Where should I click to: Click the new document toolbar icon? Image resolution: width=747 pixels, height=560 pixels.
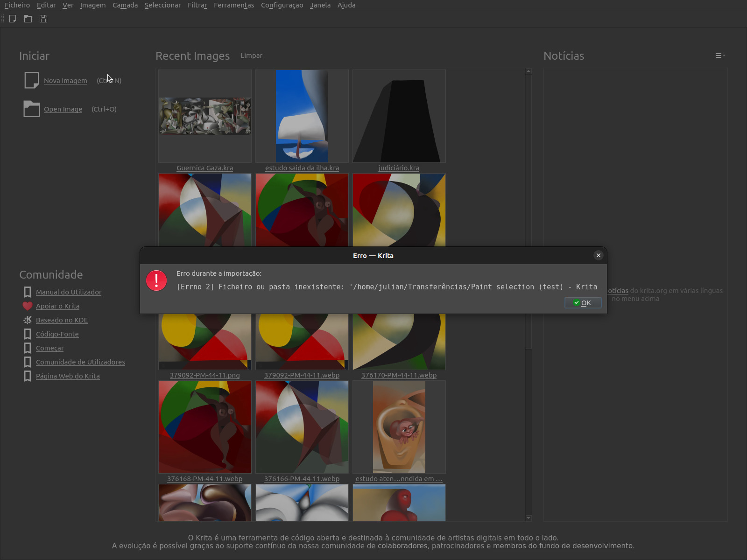click(13, 19)
